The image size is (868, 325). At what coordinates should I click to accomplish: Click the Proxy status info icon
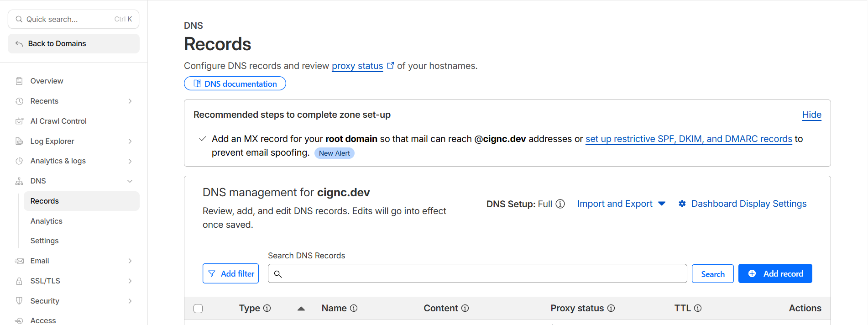pos(611,309)
